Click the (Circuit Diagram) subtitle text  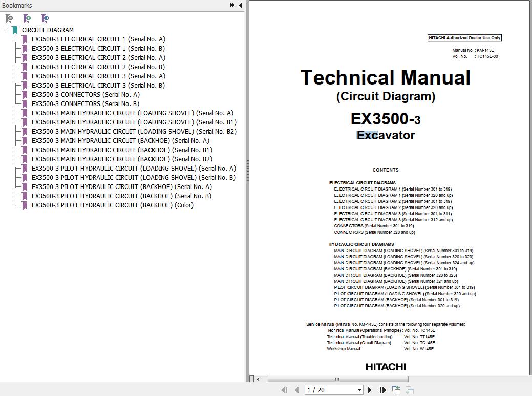click(386, 96)
